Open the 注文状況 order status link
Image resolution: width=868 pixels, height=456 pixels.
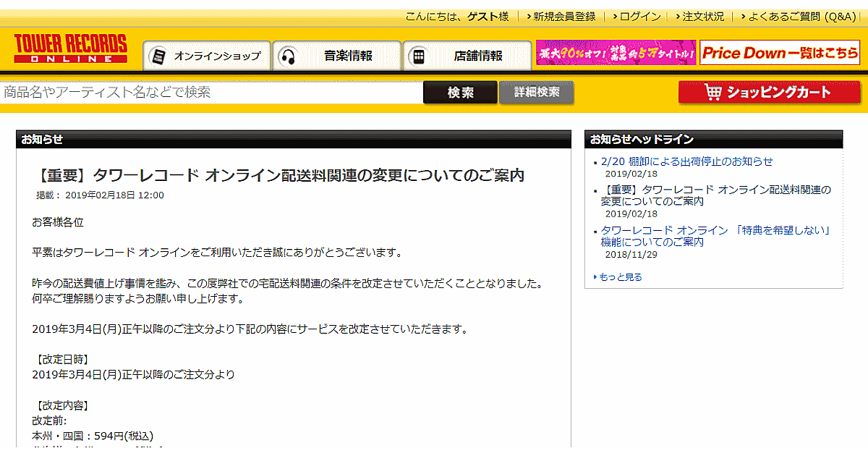[703, 17]
